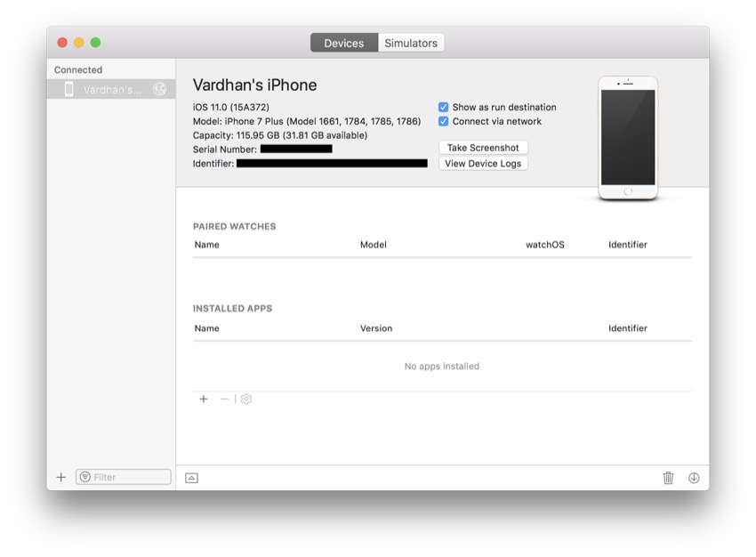Select Vardhan's iPhone in sidebar

[111, 89]
